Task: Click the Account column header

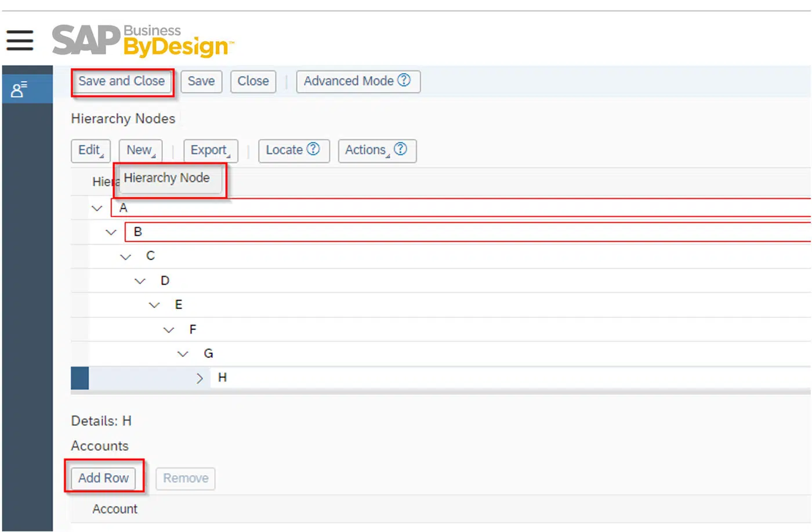Action: (115, 509)
